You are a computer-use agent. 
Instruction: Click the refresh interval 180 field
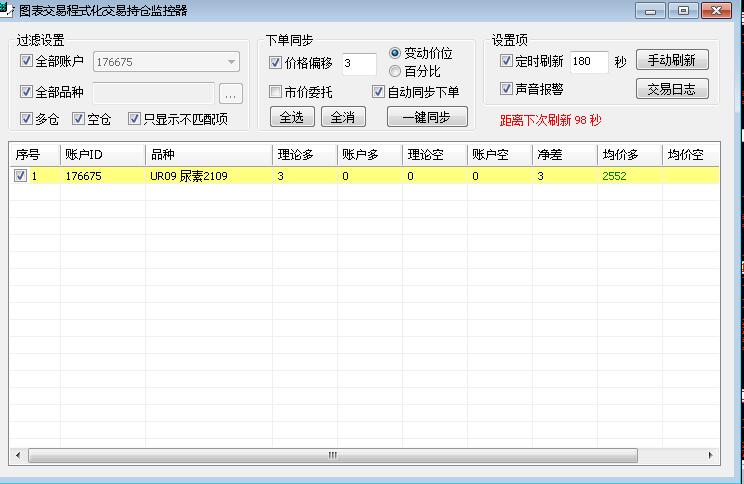[x=589, y=62]
